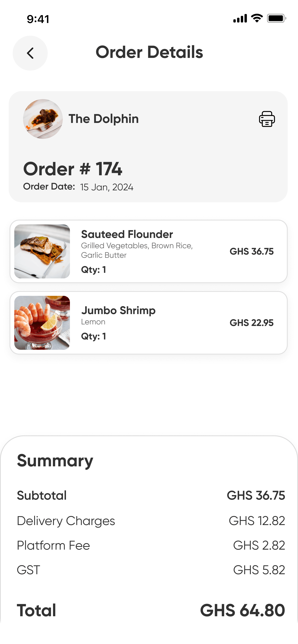Tap the Delivery Charges row label
This screenshot has width=298, height=644.
point(66,521)
